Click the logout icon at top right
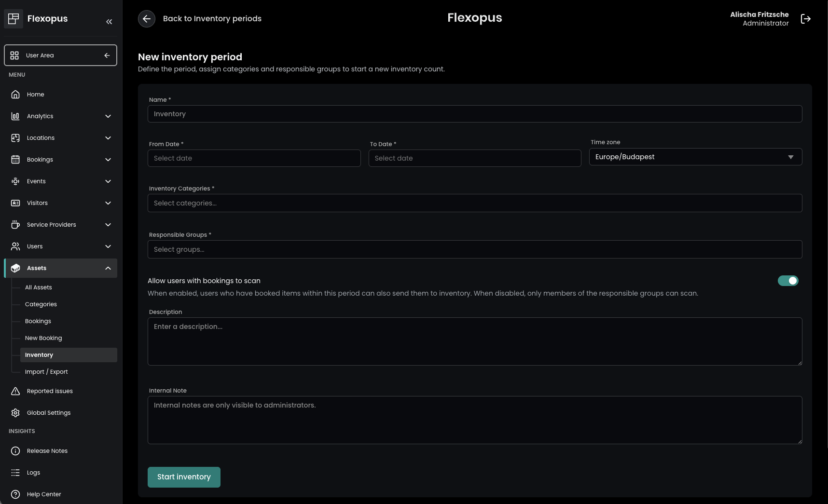 [x=806, y=19]
